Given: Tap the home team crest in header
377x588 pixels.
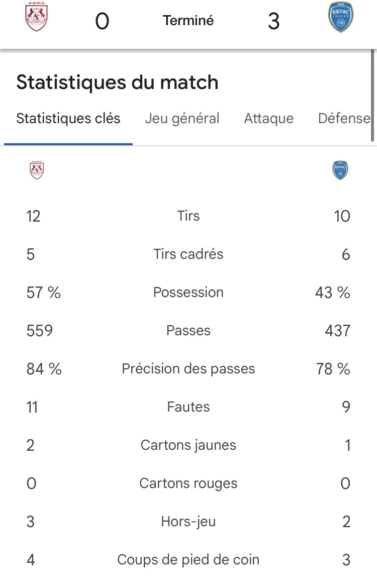Looking at the screenshot, I should click(x=36, y=17).
